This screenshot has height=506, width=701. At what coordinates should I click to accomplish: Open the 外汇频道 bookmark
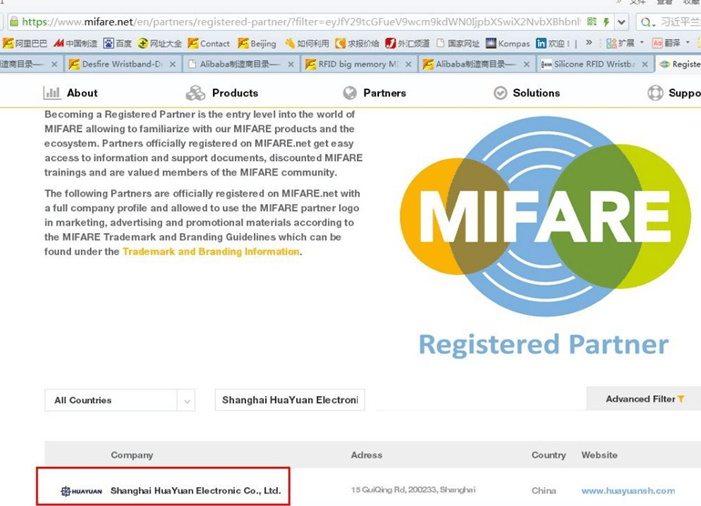(x=407, y=43)
